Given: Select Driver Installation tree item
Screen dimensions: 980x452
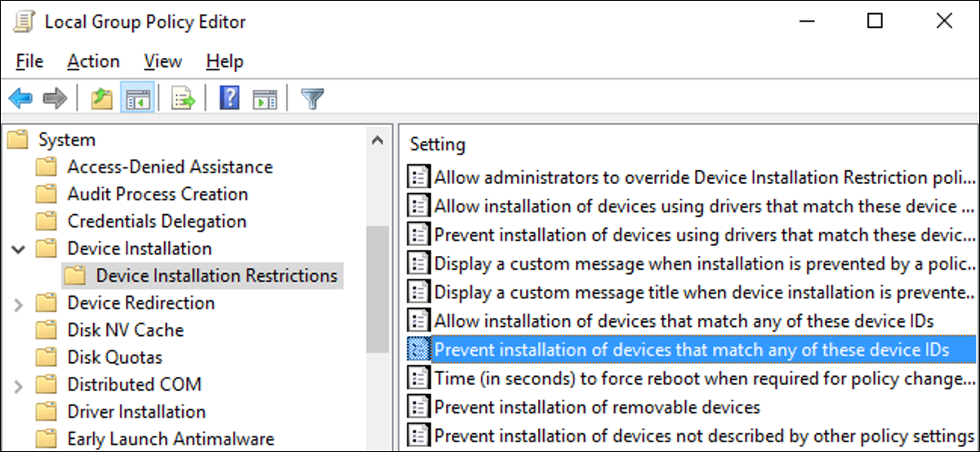Looking at the screenshot, I should [136, 411].
